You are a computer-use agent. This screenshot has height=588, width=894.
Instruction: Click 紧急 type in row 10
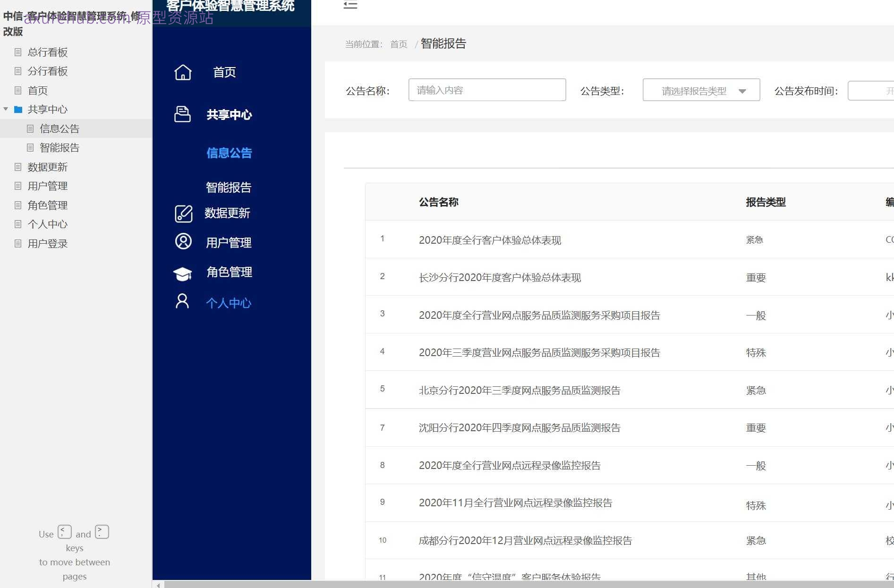pos(756,541)
